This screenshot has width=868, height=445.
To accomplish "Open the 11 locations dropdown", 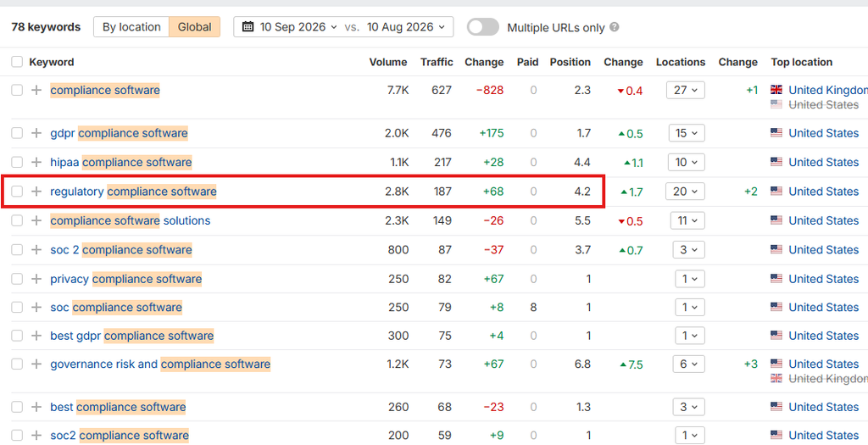I will point(687,221).
